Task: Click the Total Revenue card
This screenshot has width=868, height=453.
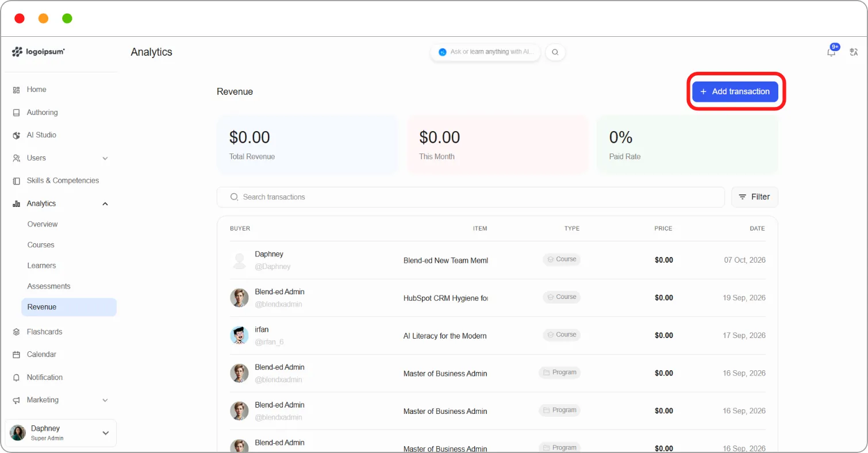Action: click(307, 144)
